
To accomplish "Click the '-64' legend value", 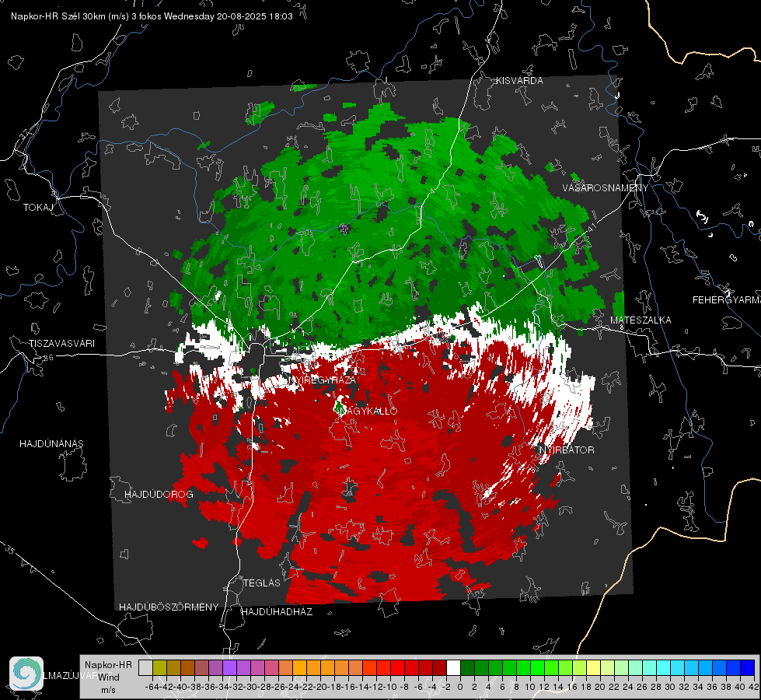I will [x=152, y=687].
